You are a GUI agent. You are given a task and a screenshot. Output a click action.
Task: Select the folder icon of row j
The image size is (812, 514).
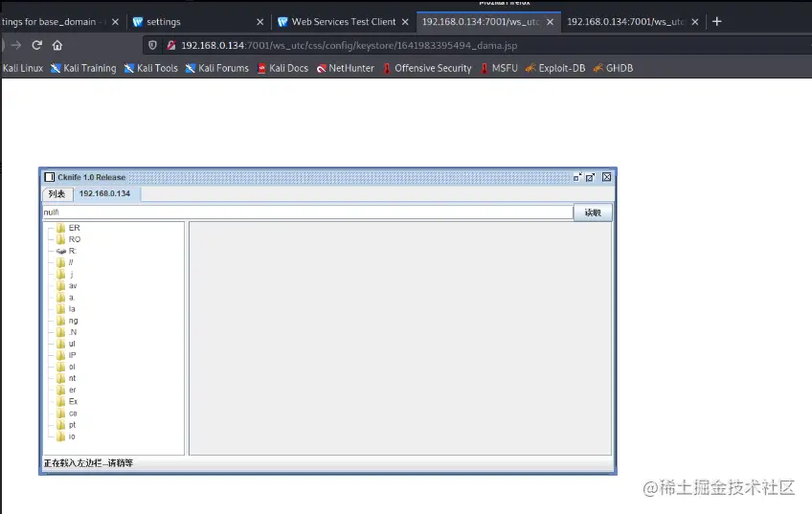point(60,275)
